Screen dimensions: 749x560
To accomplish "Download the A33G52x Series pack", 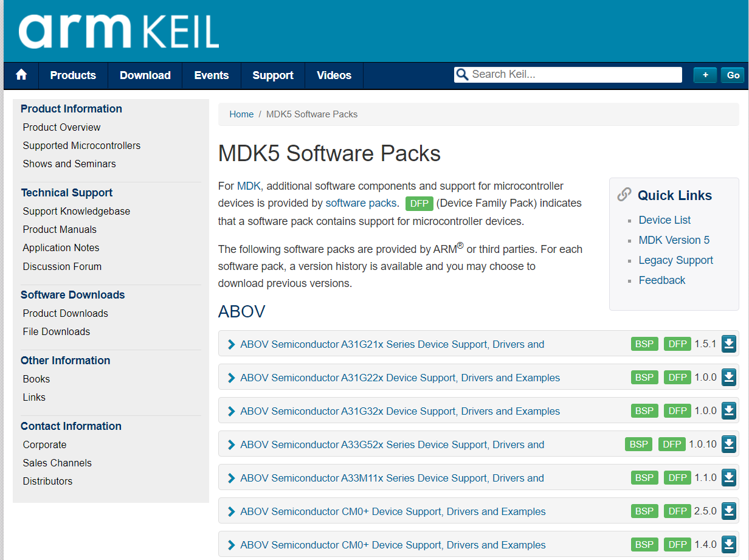I will pos(729,444).
